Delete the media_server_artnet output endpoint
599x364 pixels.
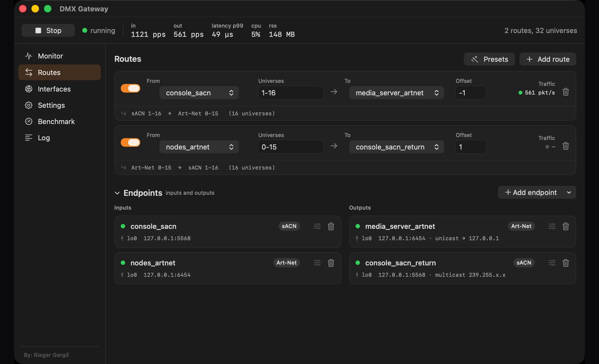point(566,226)
